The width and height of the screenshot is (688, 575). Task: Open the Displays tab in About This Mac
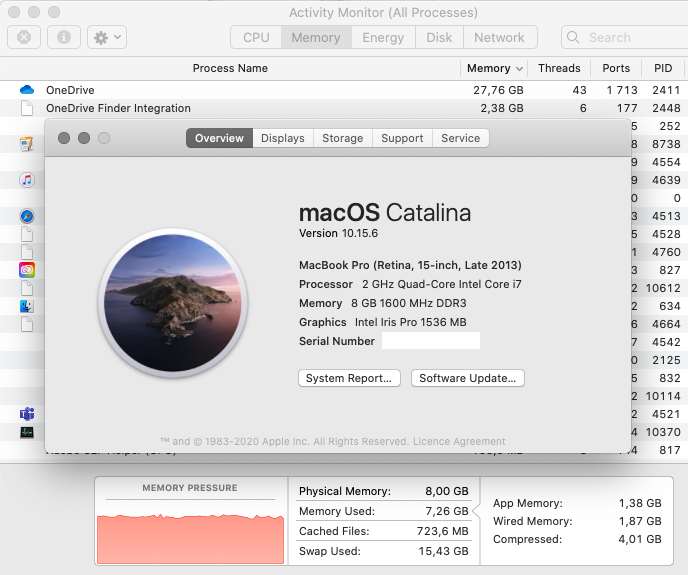coord(283,138)
